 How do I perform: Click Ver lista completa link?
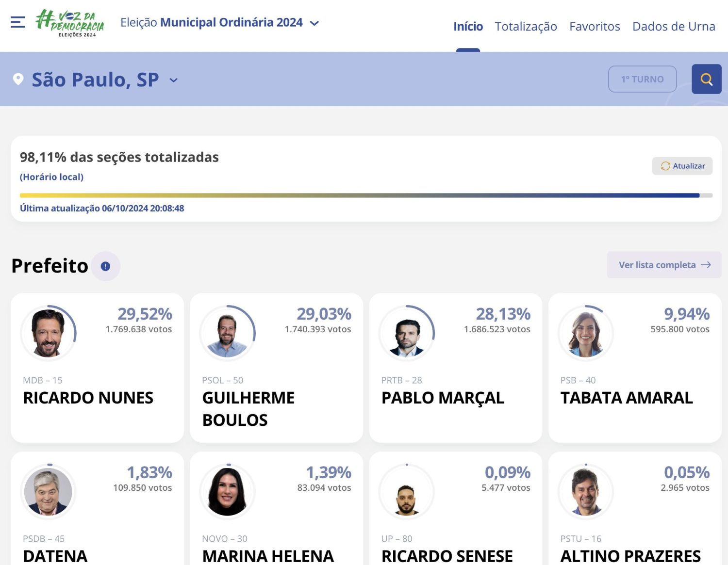pos(663,265)
